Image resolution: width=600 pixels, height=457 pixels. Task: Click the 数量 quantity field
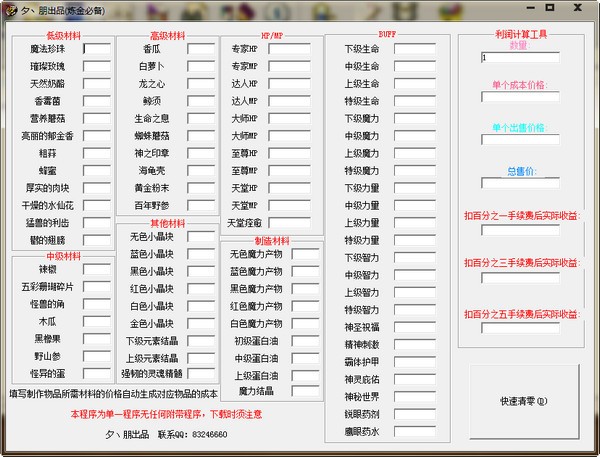tap(520, 57)
